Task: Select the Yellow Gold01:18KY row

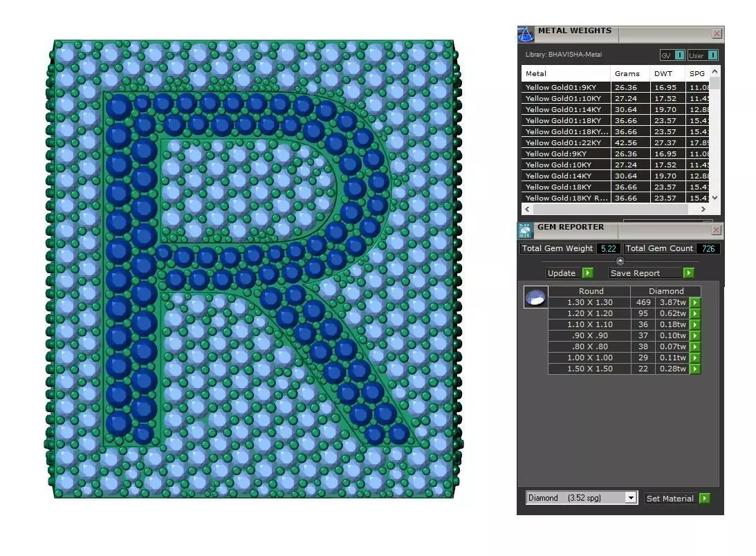Action: 615,120
